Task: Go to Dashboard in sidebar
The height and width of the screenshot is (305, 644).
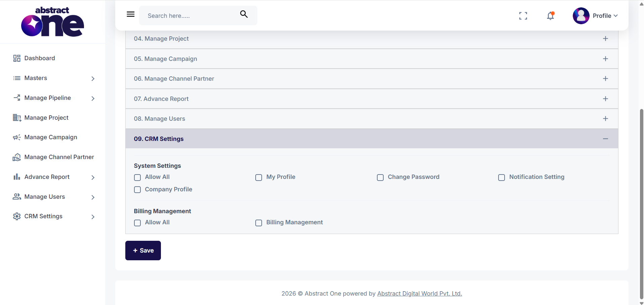Action: (x=40, y=58)
